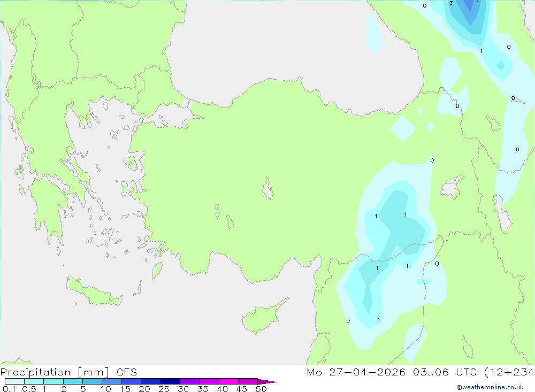Image resolution: width=535 pixels, height=392 pixels.
Task: Click the island of Rhodes on the map
Action: pyautogui.click(x=157, y=270)
